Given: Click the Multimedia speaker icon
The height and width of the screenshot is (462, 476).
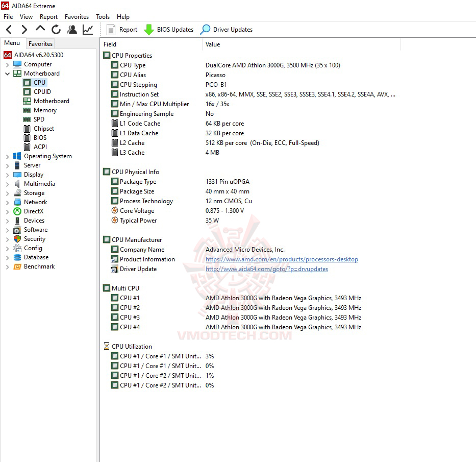Looking at the screenshot, I should click(x=17, y=184).
